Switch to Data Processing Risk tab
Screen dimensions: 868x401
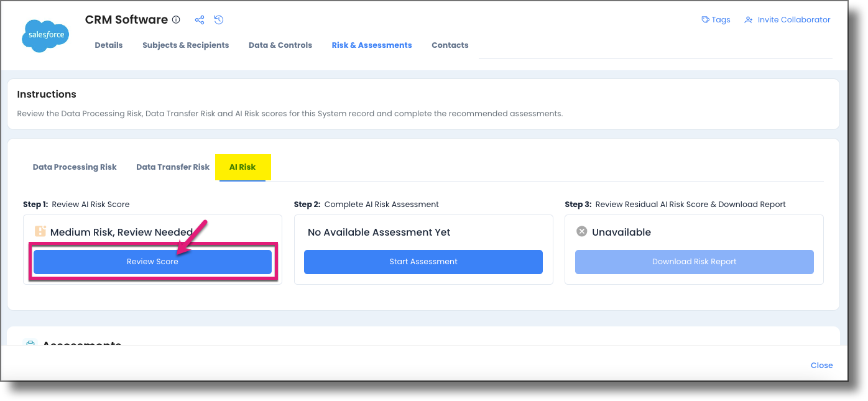[x=75, y=167]
